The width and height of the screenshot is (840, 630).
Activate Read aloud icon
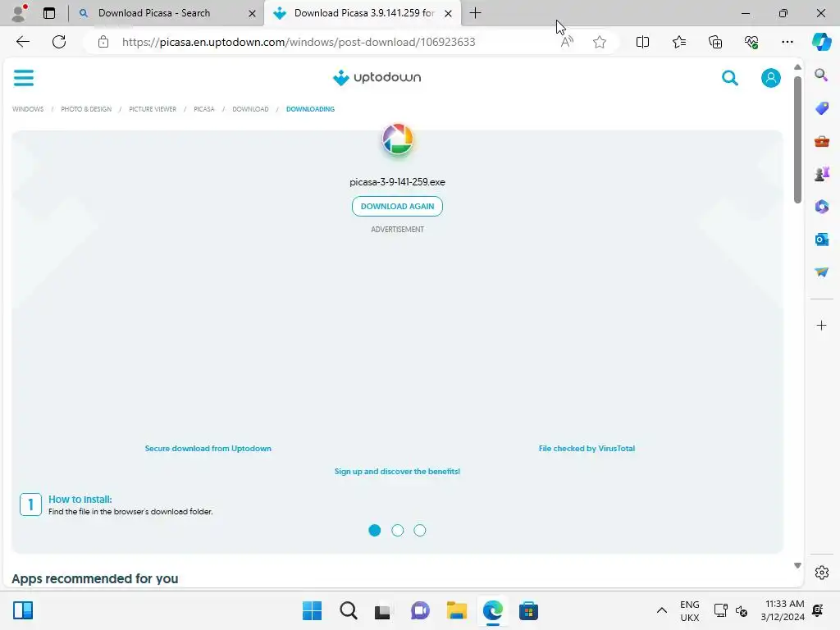click(x=567, y=42)
